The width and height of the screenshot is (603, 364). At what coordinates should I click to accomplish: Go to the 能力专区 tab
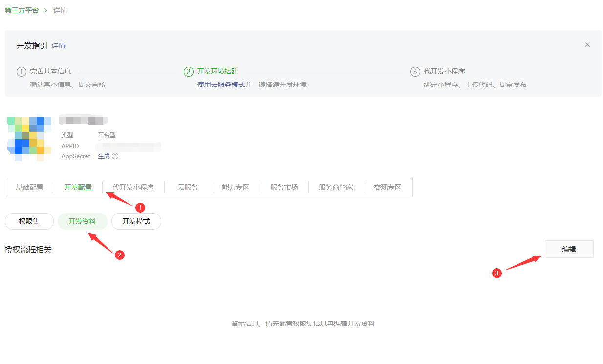[236, 187]
